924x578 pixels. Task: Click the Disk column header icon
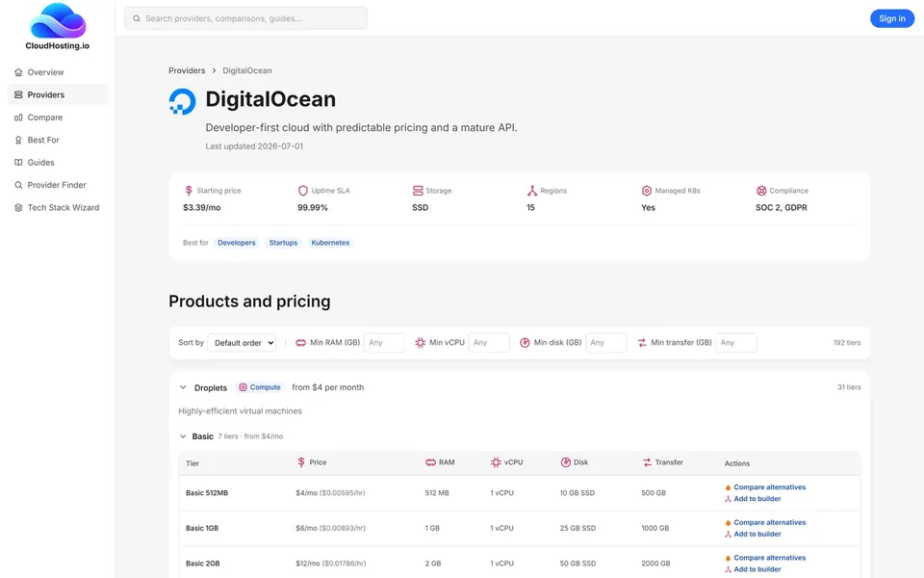(566, 462)
